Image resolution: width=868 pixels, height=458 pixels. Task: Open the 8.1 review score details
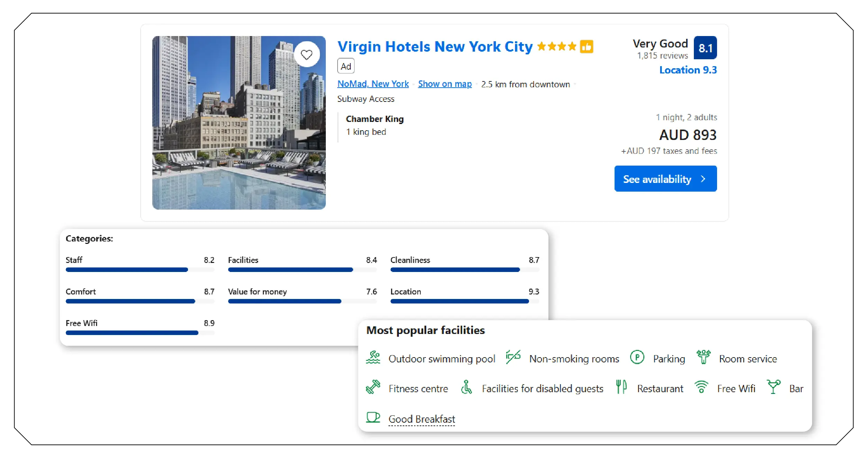point(705,47)
